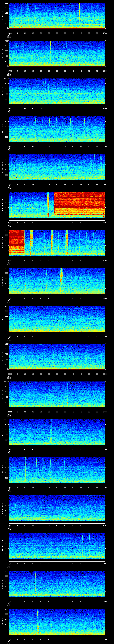114x644 pixels.
Task: Click the 7:21:00 start time label
Action: 9,223
